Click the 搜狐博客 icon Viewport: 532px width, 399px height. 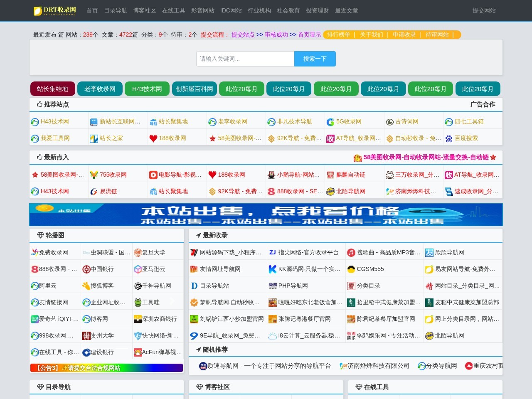pos(86,286)
